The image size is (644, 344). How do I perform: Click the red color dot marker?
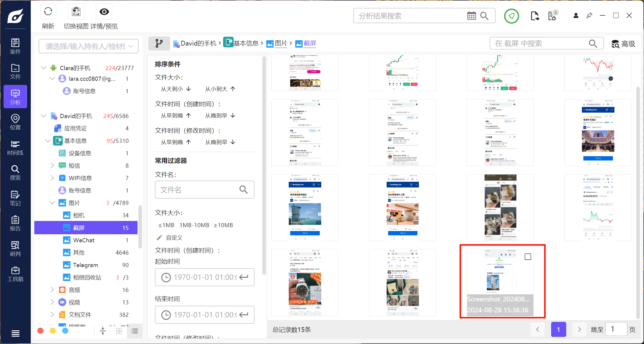[41, 331]
